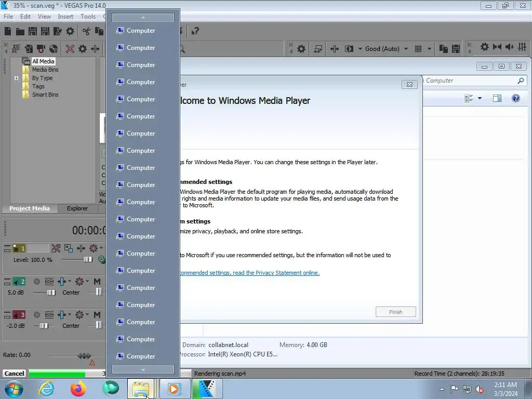532x399 pixels.
Task: Select the Media Bins folder
Action: tap(45, 70)
